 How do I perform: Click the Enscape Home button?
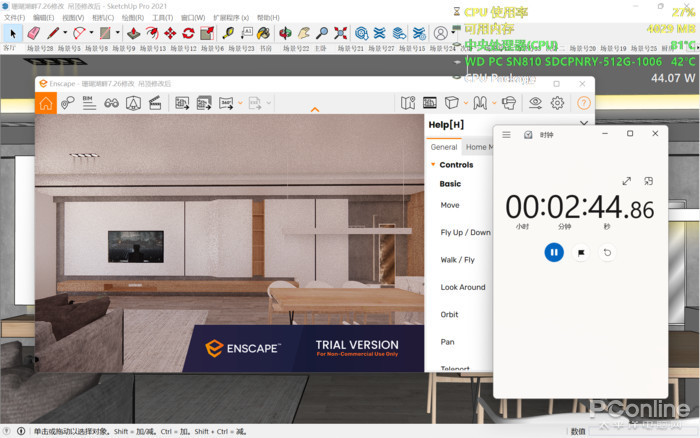(46, 103)
